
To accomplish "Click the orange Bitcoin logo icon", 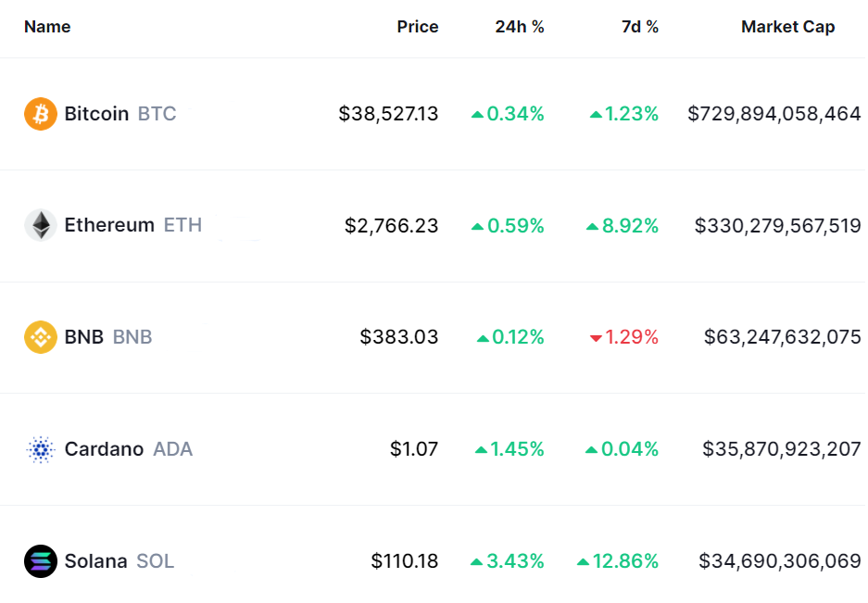I will coord(41,114).
